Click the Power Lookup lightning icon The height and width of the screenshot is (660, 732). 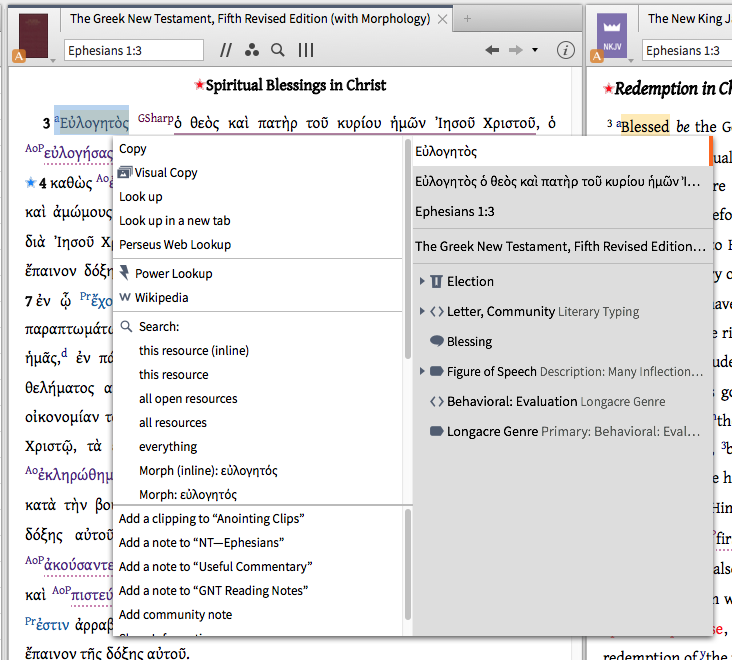[125, 273]
